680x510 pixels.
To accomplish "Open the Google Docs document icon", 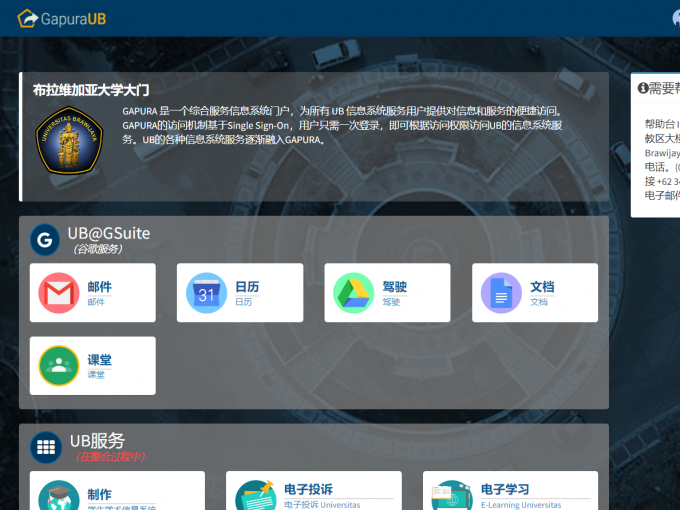I will (x=501, y=293).
